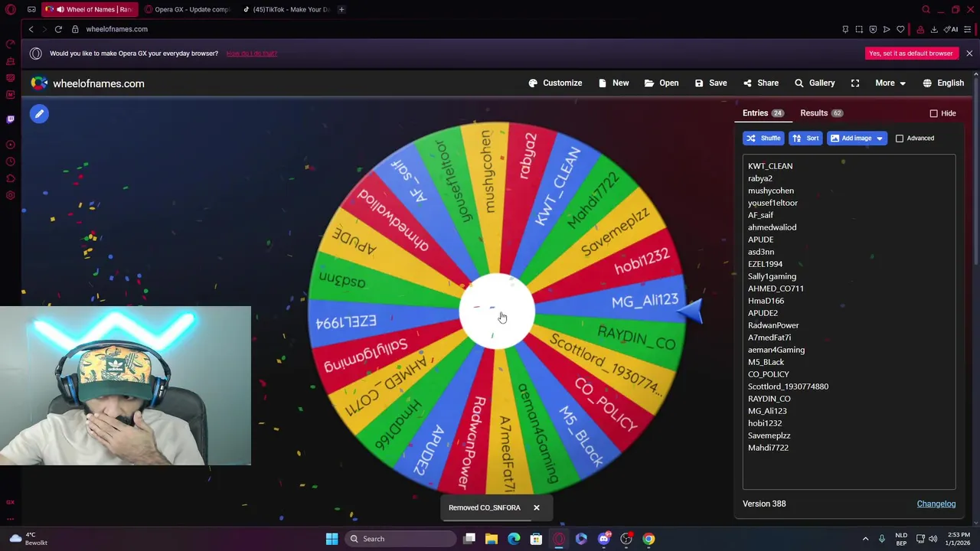980x551 pixels.
Task: Search tabs with magnifier icon
Action: (x=926, y=9)
